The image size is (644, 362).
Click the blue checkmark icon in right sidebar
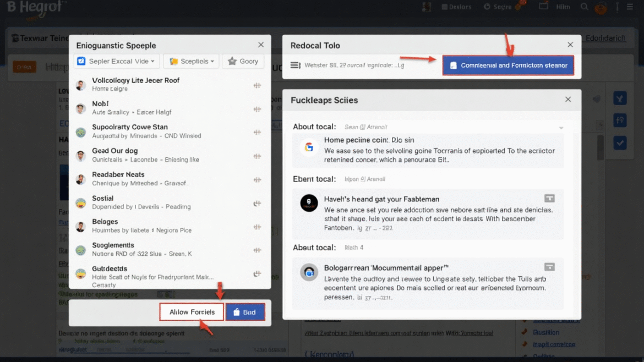(x=620, y=142)
